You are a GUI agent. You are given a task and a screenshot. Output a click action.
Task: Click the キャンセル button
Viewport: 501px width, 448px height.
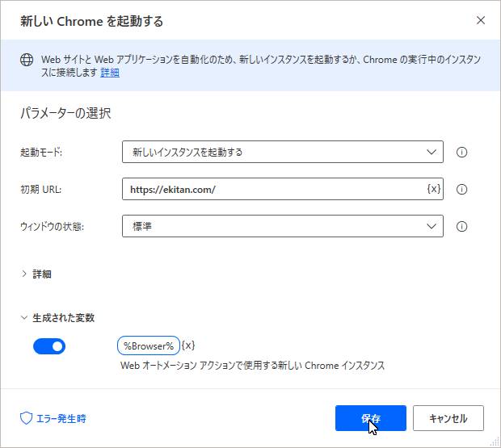[x=448, y=418]
